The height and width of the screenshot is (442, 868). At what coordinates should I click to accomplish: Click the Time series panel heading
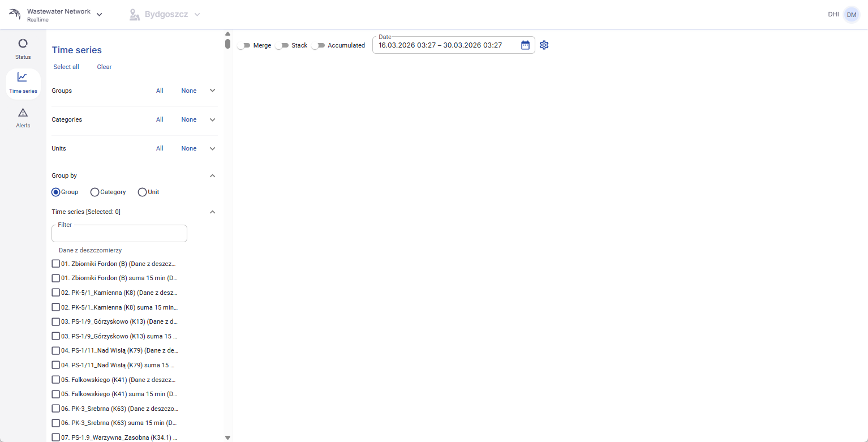tap(77, 50)
